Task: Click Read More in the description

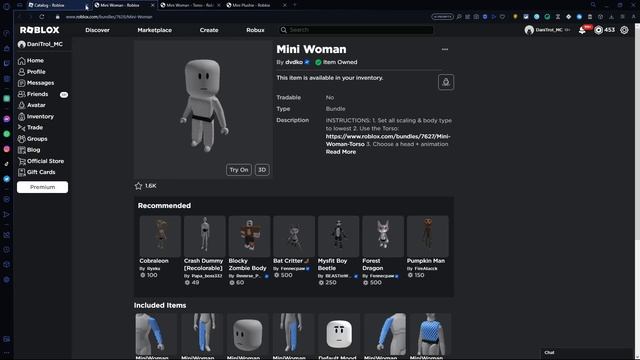Action: (x=341, y=152)
